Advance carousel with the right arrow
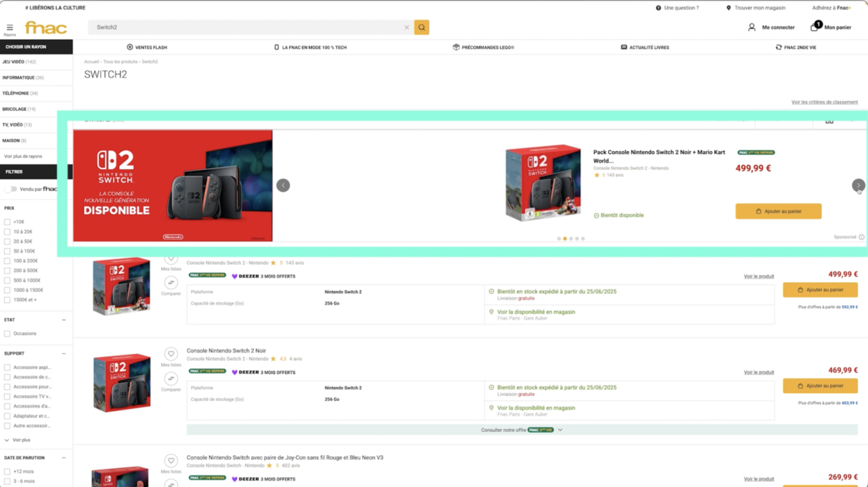 [x=858, y=185]
